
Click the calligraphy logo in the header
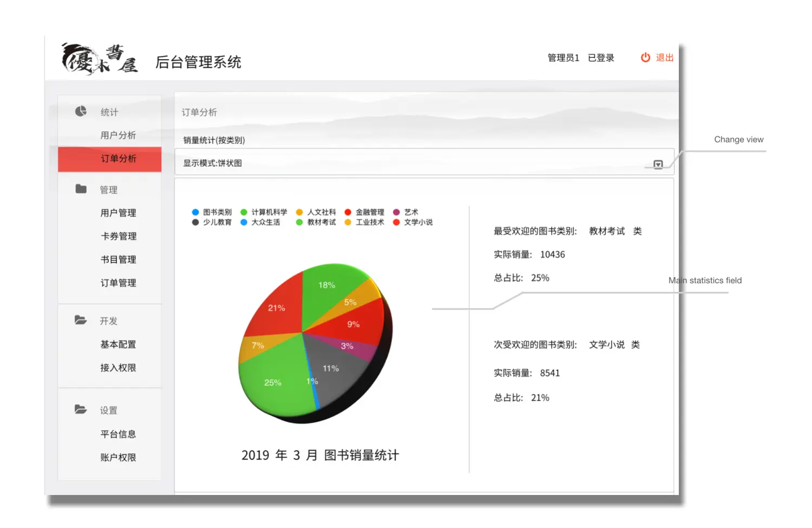pos(100,58)
